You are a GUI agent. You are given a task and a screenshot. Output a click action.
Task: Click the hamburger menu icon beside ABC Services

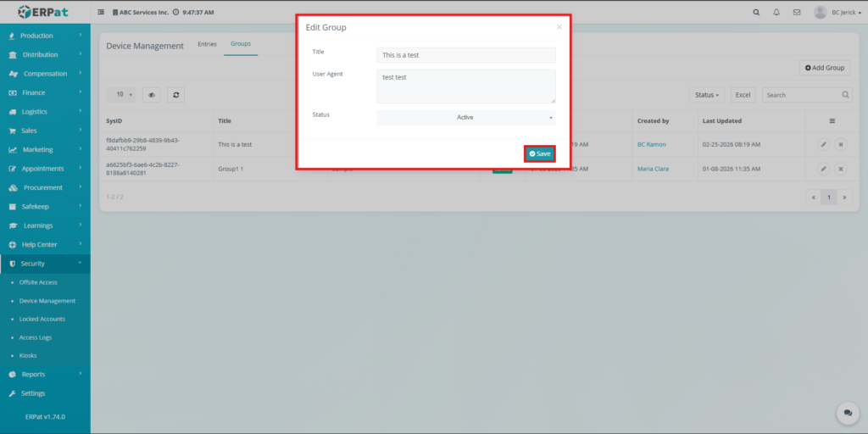[x=102, y=13]
